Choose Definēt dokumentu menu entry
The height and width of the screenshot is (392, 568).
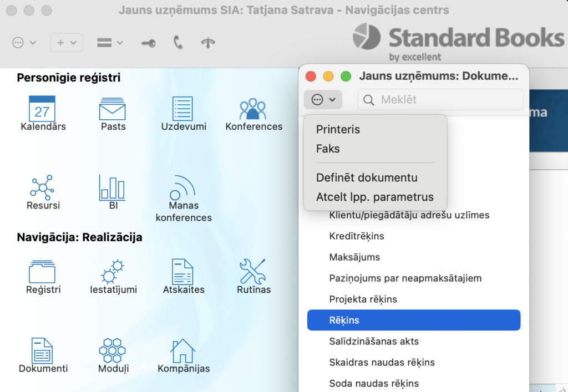(x=367, y=178)
